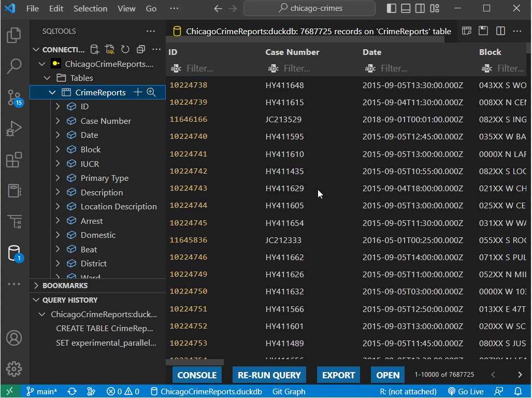Click the RE-RUN QUERY button
532x398 pixels.
[x=269, y=375]
